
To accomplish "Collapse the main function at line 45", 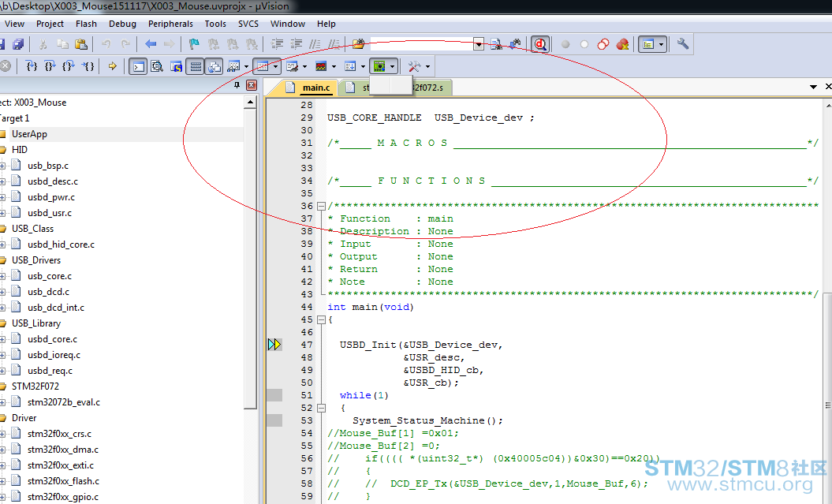I will pyautogui.click(x=321, y=320).
